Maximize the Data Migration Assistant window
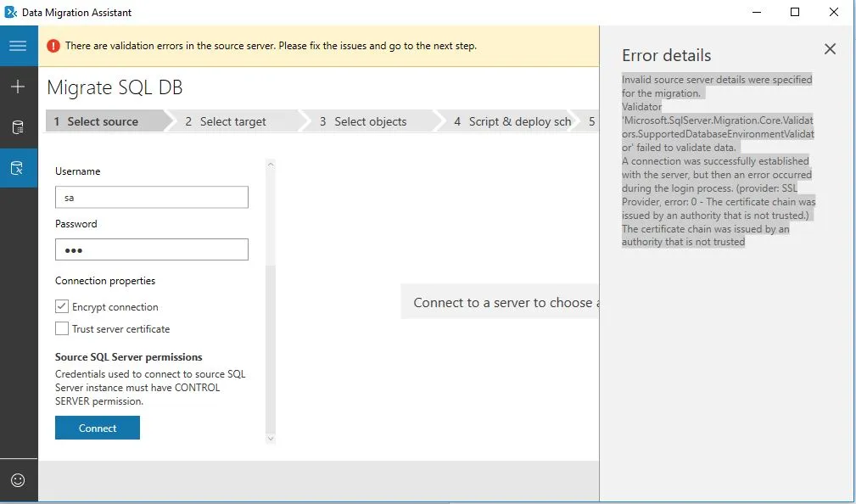The width and height of the screenshot is (856, 504). point(795,12)
